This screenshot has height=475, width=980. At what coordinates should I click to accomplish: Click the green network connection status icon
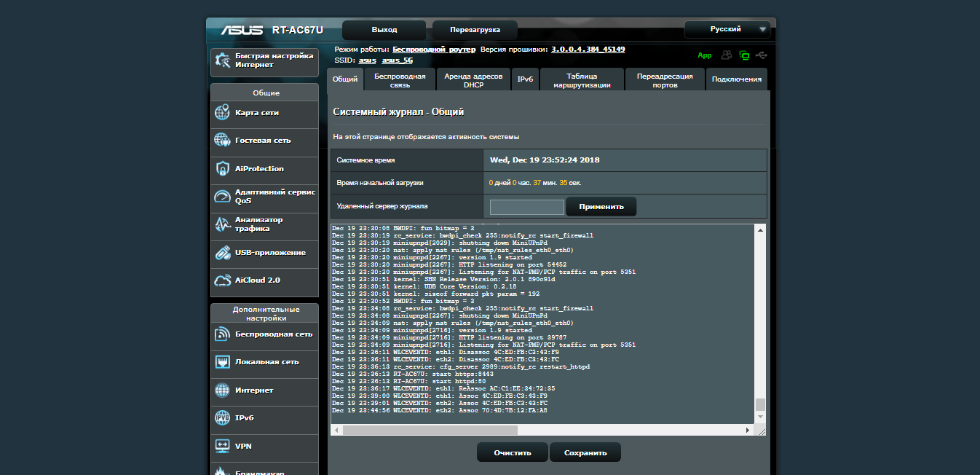point(744,55)
